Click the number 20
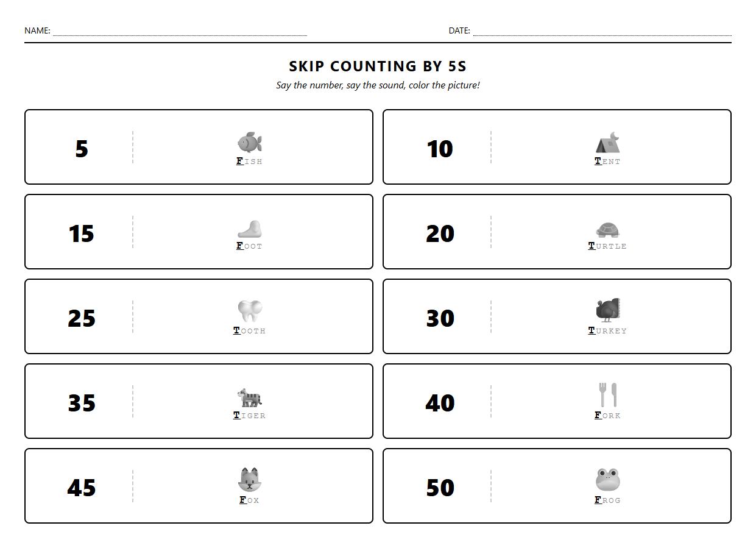 pyautogui.click(x=440, y=233)
